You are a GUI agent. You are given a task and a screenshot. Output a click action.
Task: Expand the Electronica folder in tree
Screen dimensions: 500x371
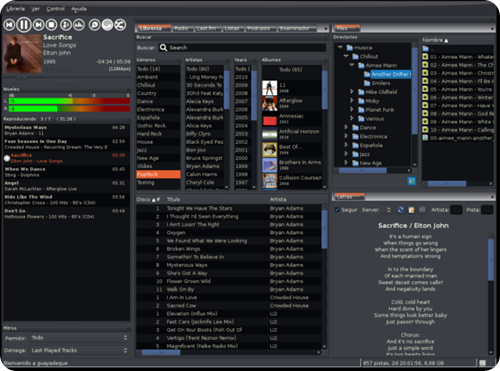tap(346, 136)
